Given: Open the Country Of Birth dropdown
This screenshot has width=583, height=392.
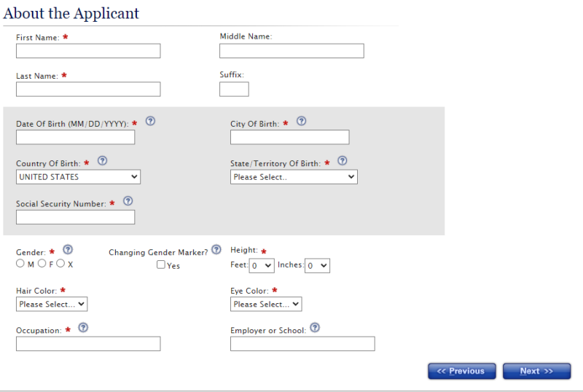Looking at the screenshot, I should (78, 177).
